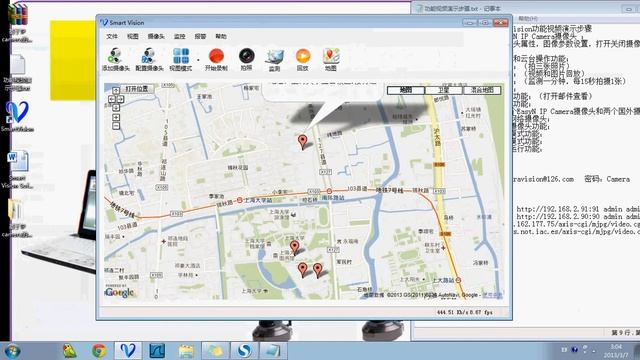Start recording with the red 开始录制 button
Screen dimensions: 640x360
tap(216, 59)
